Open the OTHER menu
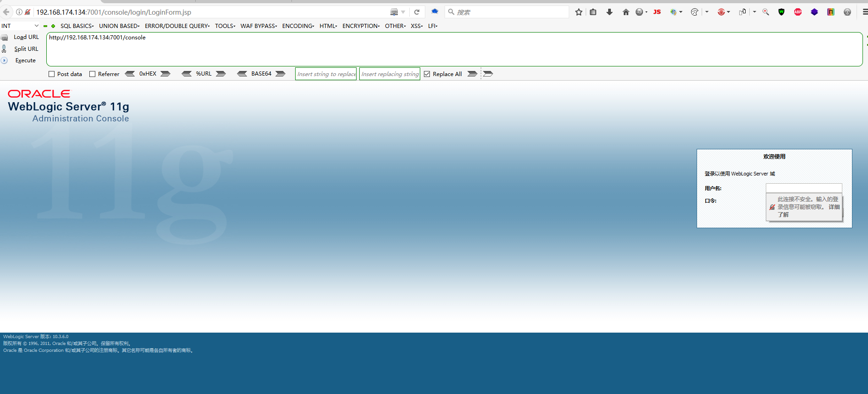The width and height of the screenshot is (868, 394). click(x=396, y=26)
